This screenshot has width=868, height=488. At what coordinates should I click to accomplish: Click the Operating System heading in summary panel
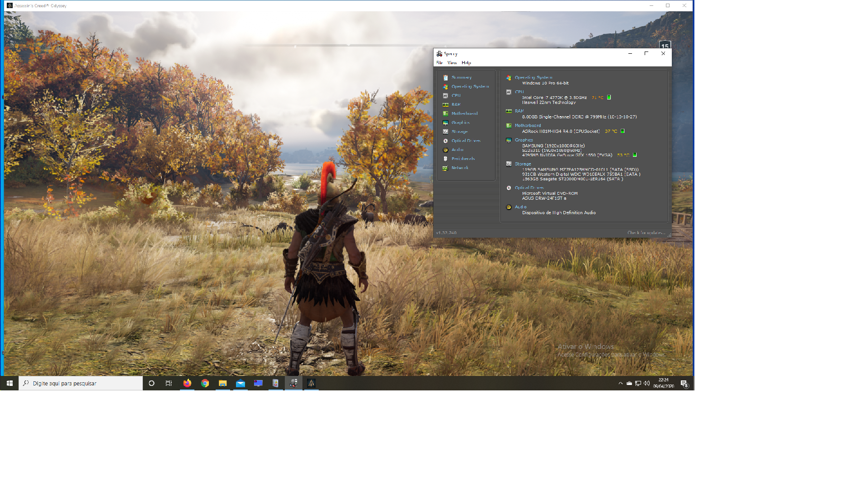533,77
